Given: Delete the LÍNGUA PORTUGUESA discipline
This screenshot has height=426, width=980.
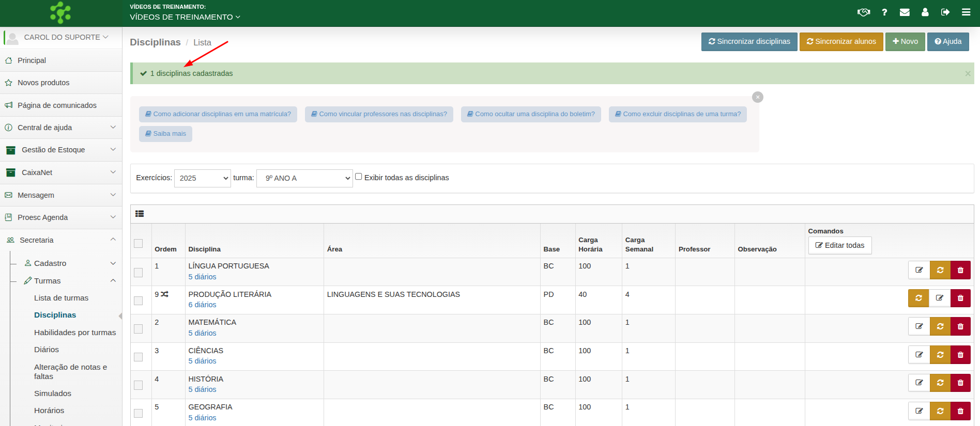Looking at the screenshot, I should pyautogui.click(x=960, y=270).
